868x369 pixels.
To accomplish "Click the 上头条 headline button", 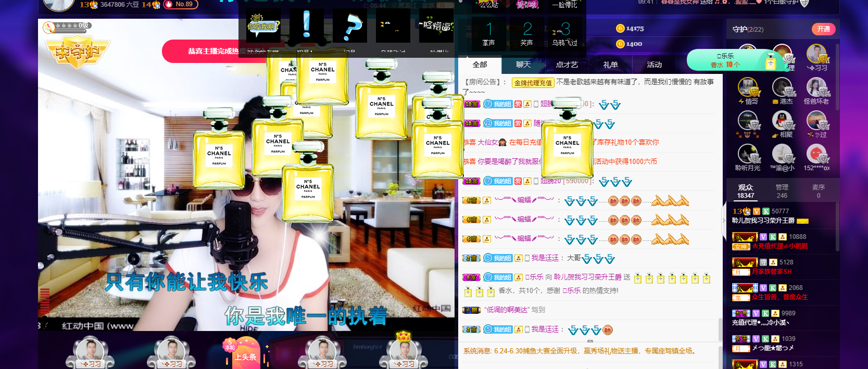I will (245, 353).
